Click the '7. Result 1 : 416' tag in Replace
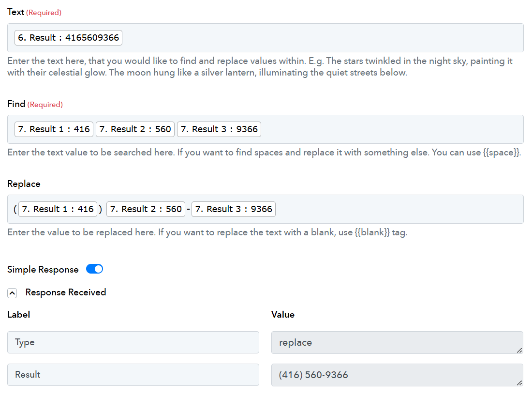This screenshot has width=532, height=398. point(58,209)
